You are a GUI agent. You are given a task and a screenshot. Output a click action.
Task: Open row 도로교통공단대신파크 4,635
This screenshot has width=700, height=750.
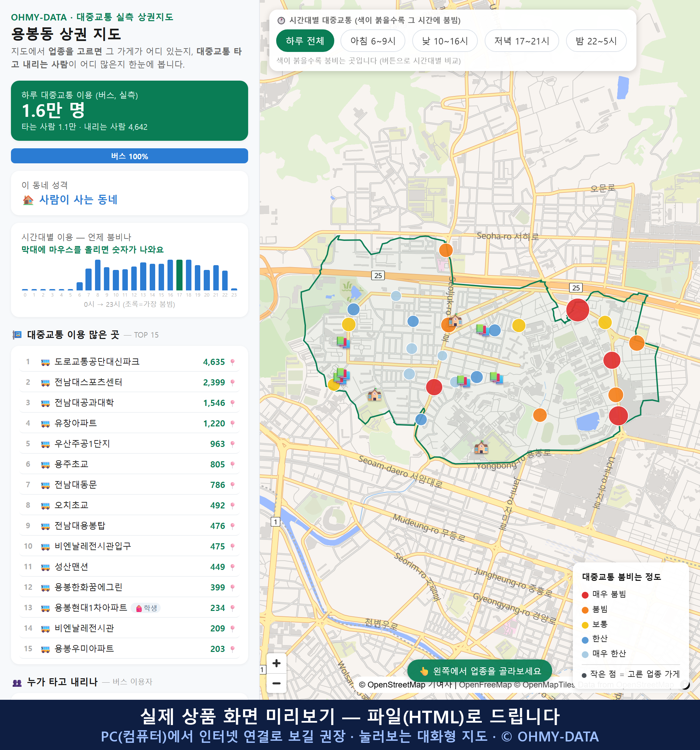(130, 362)
